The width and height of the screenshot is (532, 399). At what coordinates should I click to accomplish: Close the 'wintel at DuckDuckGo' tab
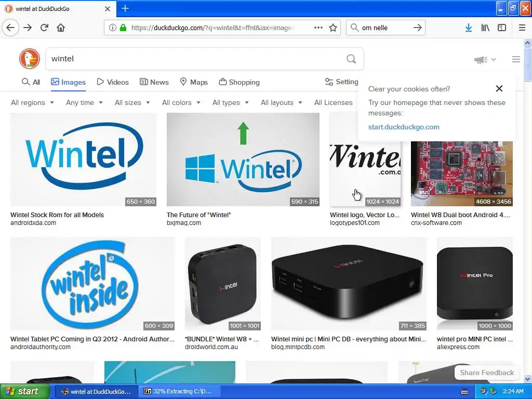pyautogui.click(x=108, y=9)
